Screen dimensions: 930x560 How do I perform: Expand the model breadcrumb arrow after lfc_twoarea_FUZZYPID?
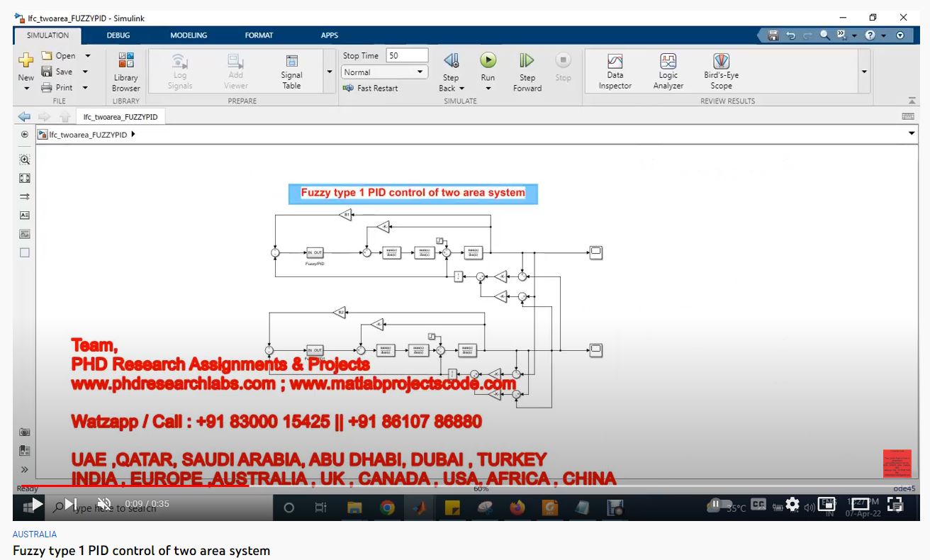tap(133, 134)
